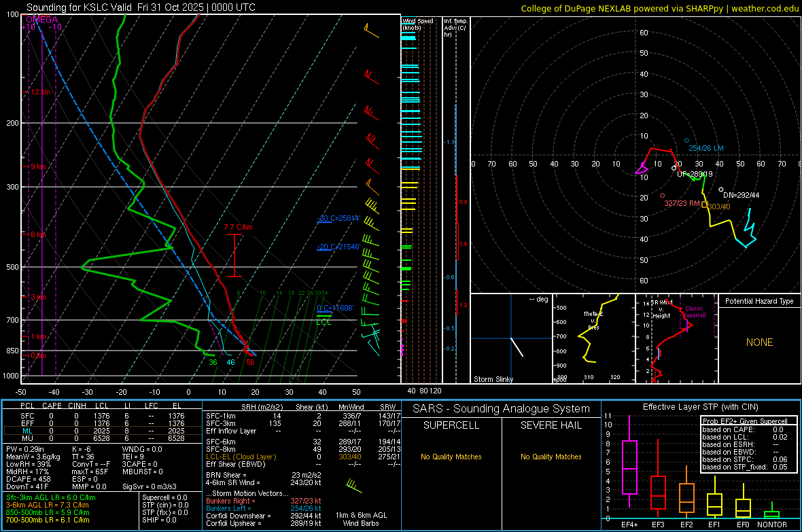802x532 pixels.
Task: Click the SFC-3km kinematics row
Action: coord(303,423)
